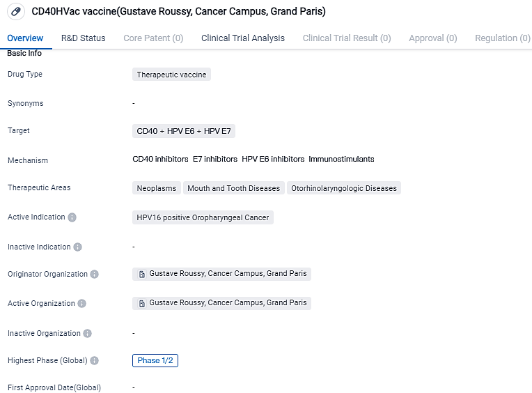Screen dimensions: 532x393
Task: Click info icon beside Active Organization
Action: 82,304
